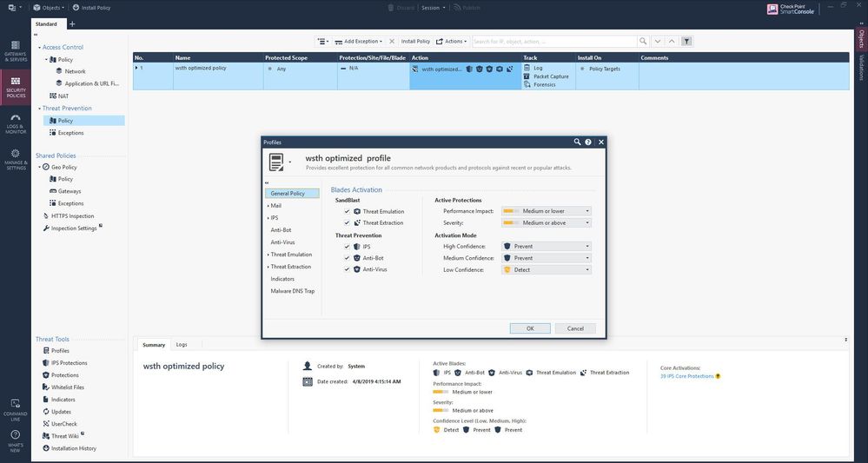Screen dimensions: 868x463
Task: Click the What's New help icon
Action: click(x=15, y=438)
